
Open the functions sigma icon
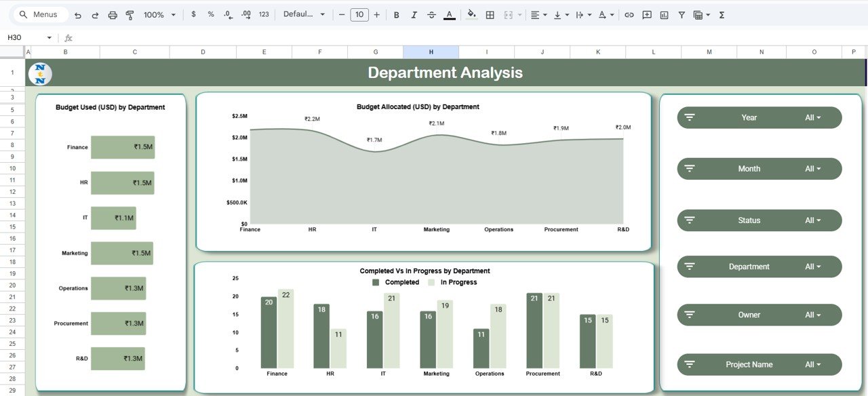[x=722, y=14]
